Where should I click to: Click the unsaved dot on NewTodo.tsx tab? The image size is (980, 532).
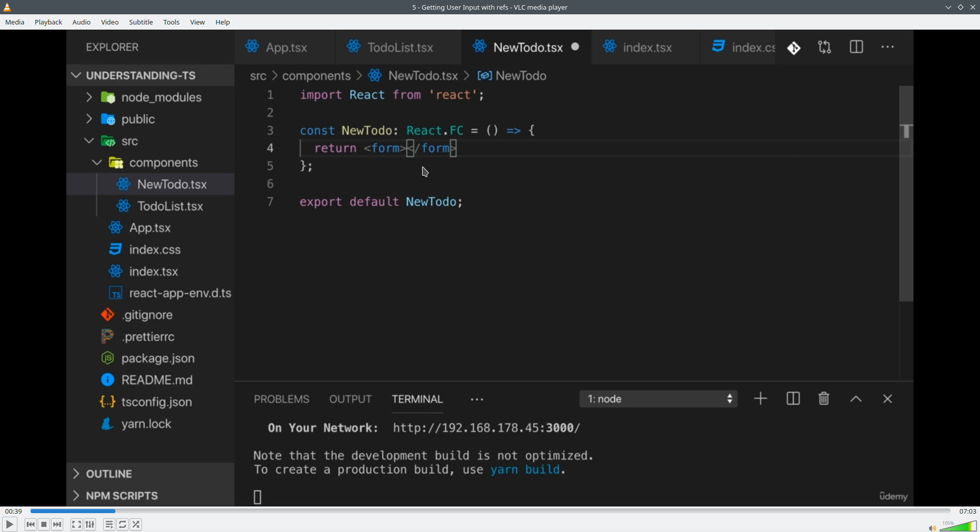click(575, 46)
